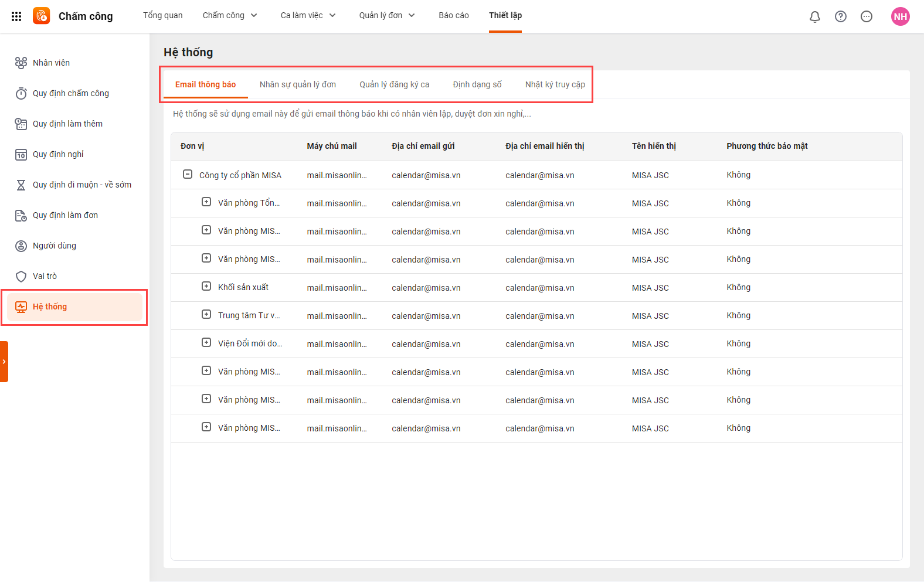The width and height of the screenshot is (924, 582).
Task: Expand the Viện Đổi mới do... row
Action: coord(206,342)
